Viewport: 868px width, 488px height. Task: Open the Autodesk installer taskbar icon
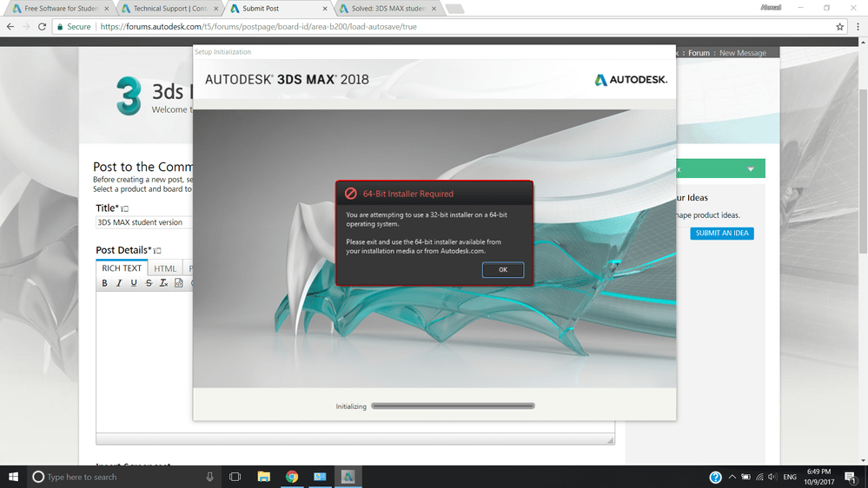[x=348, y=477]
